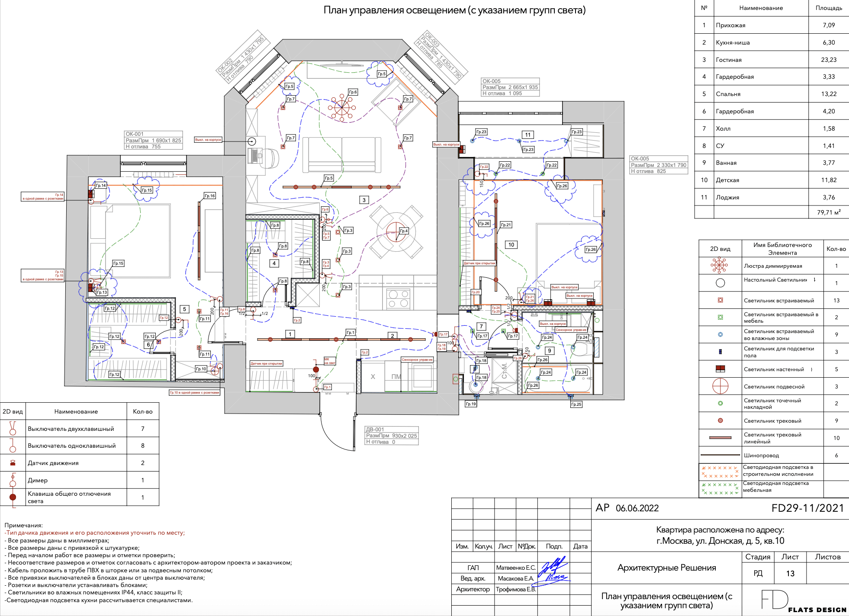Image resolution: width=849 pixels, height=616 pixels.
Task: Click the name 'Трофимова Е.В.' in the title block
Action: pos(516,589)
